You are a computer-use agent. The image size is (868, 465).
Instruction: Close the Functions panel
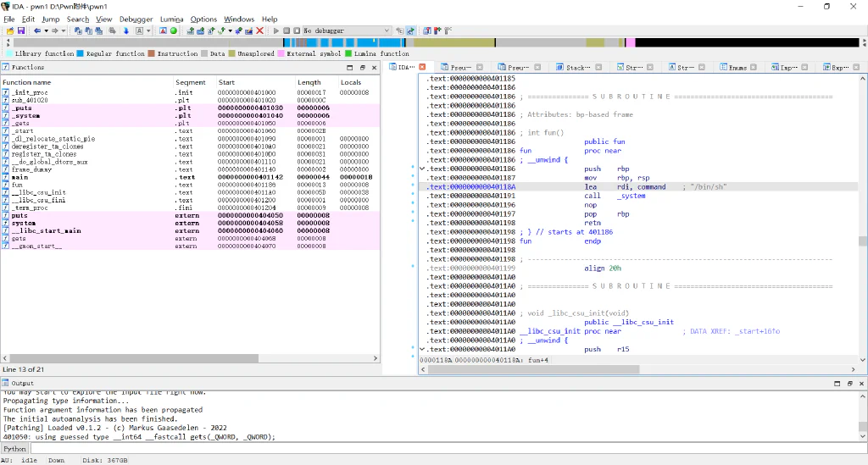[x=374, y=68]
